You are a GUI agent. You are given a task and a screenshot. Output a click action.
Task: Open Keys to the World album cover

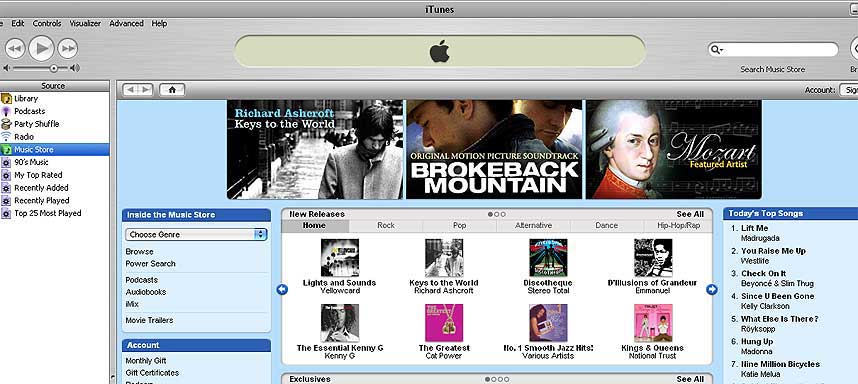[444, 258]
